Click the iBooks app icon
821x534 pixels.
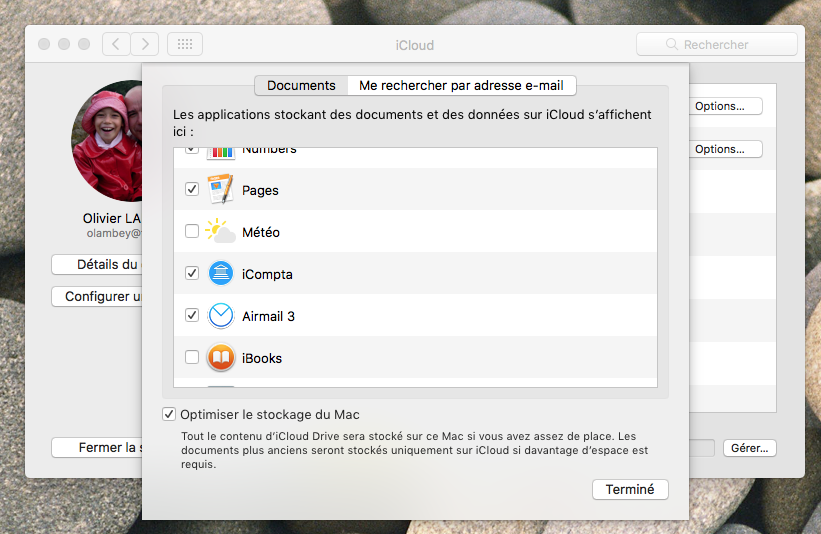coord(220,358)
